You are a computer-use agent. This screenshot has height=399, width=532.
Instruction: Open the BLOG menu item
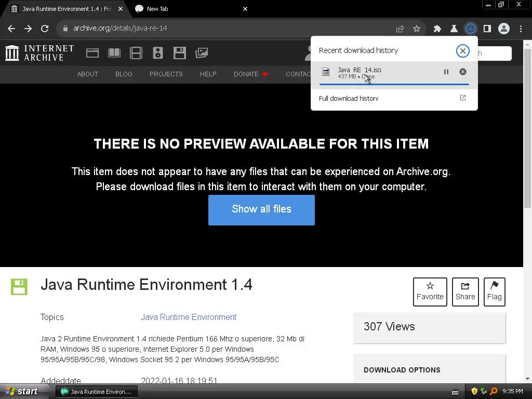click(124, 74)
